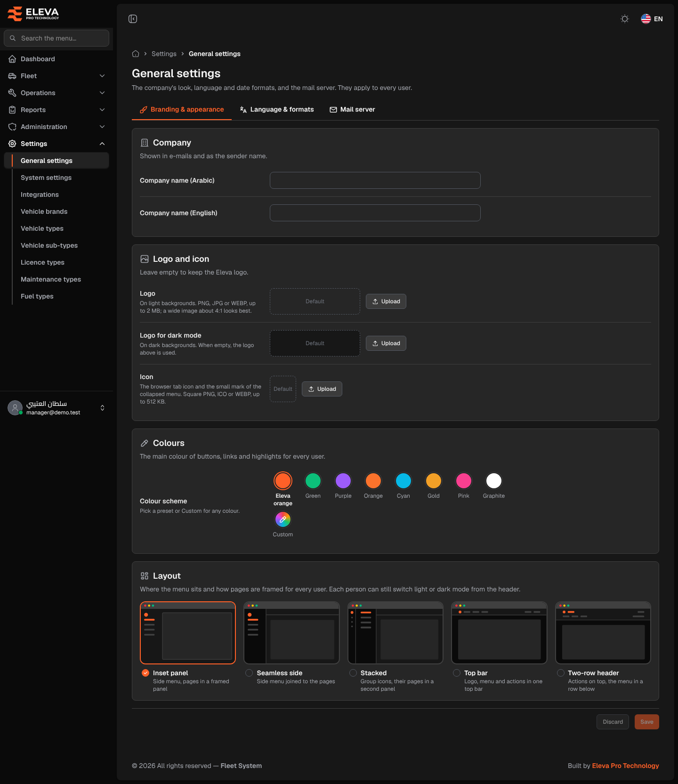Collapse the Settings submenu chevron
This screenshot has height=784, width=678.
click(x=102, y=144)
